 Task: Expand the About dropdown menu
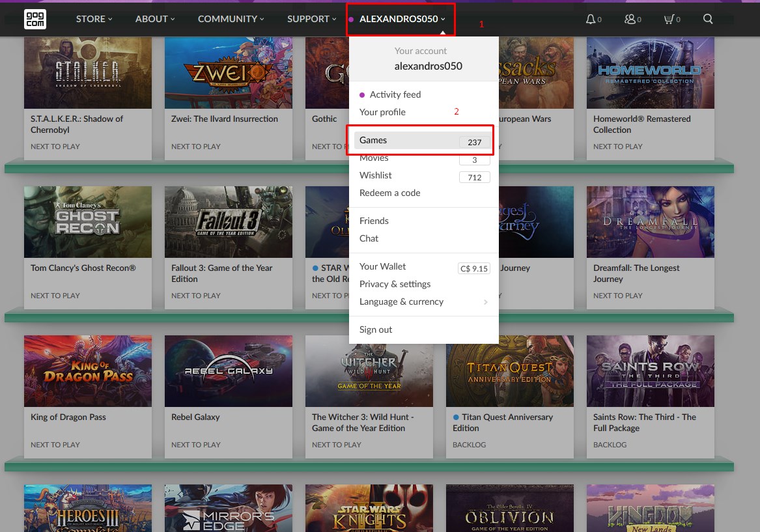pos(155,19)
